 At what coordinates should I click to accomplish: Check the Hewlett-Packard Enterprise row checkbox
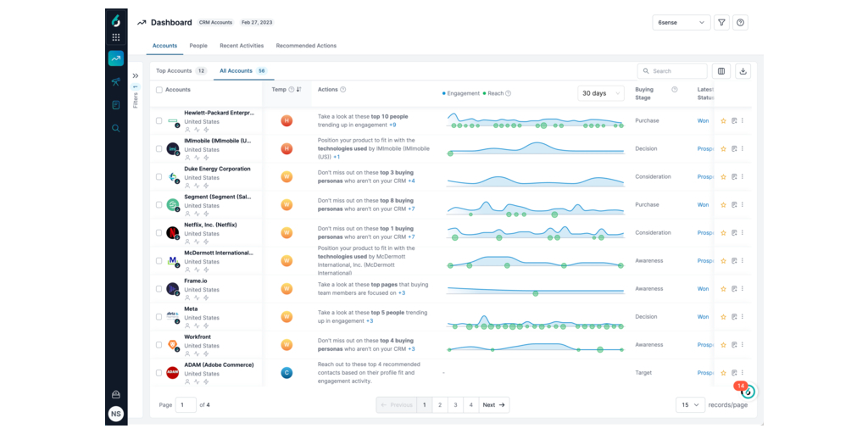[159, 120]
